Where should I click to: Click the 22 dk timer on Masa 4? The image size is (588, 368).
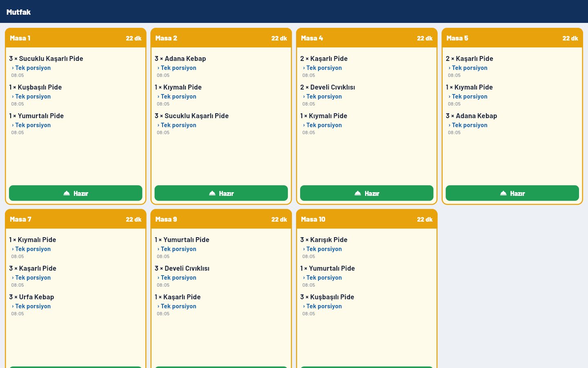(x=425, y=38)
